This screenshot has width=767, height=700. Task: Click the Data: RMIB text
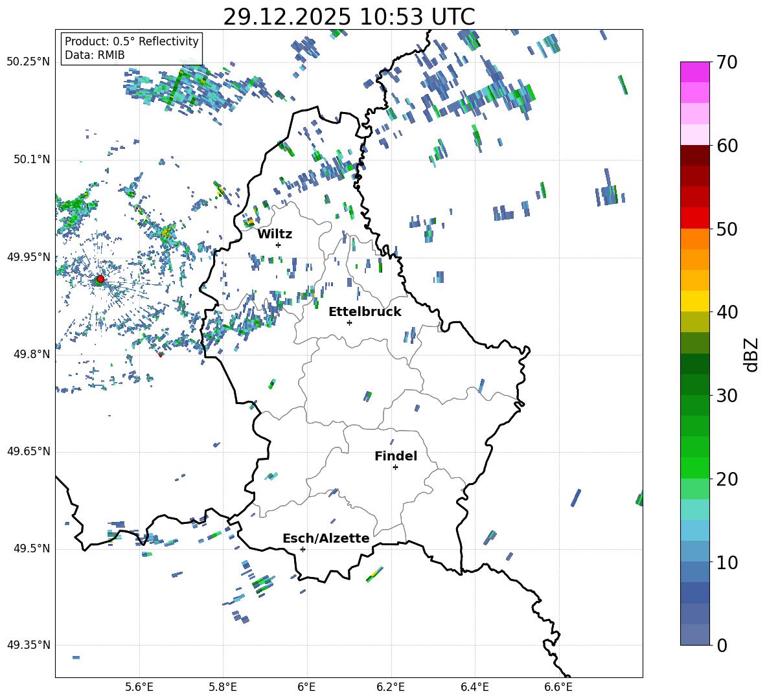95,55
